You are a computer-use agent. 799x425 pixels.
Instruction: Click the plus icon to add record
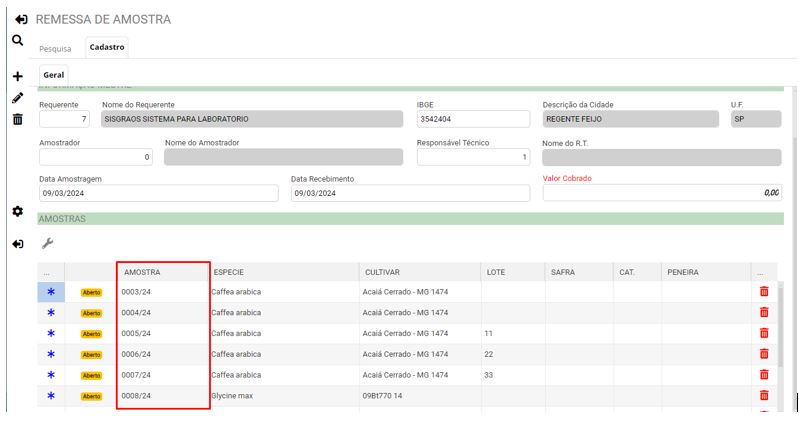[17, 77]
